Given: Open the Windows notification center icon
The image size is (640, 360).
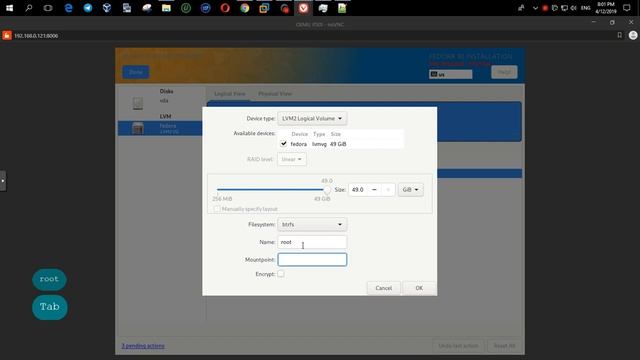Looking at the screenshot, I should pos(627,8).
